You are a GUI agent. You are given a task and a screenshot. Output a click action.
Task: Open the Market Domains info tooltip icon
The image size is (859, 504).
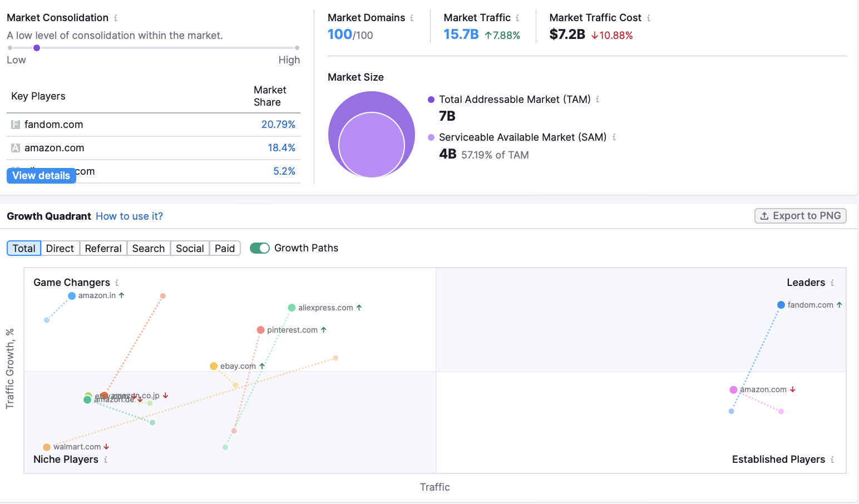click(412, 18)
